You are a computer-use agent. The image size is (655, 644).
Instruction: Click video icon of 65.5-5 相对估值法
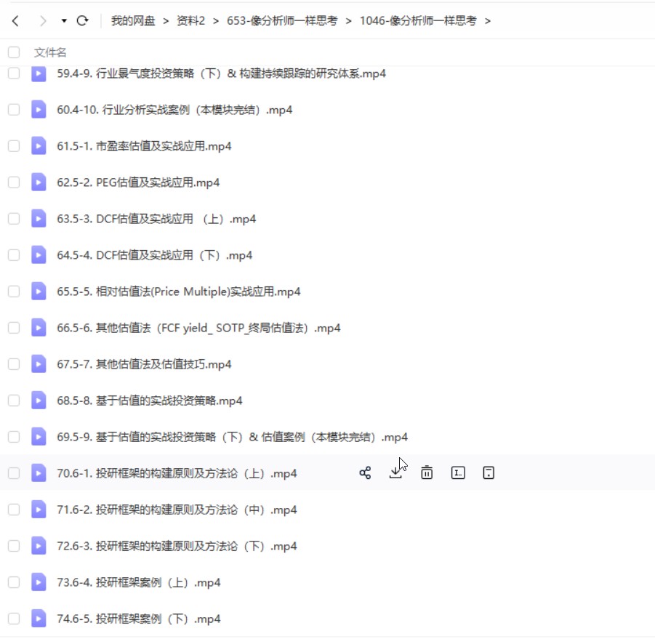39,291
